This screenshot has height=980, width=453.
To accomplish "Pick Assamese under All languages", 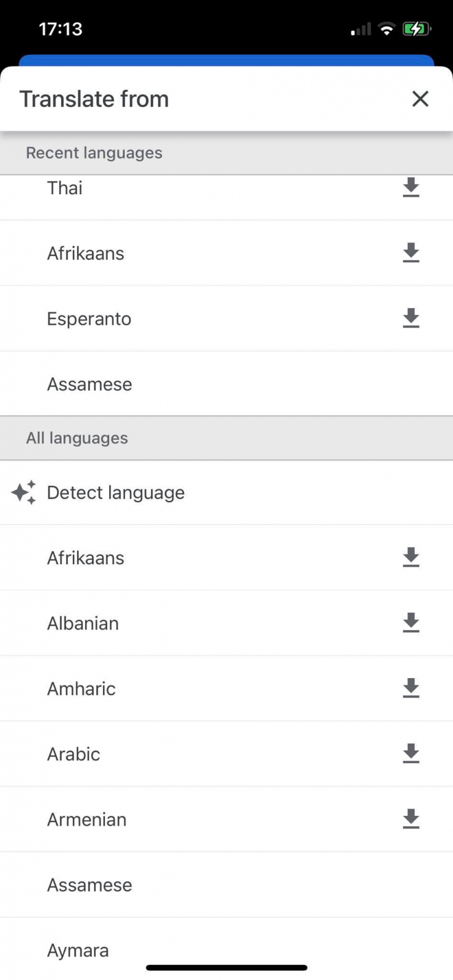I will 89,885.
